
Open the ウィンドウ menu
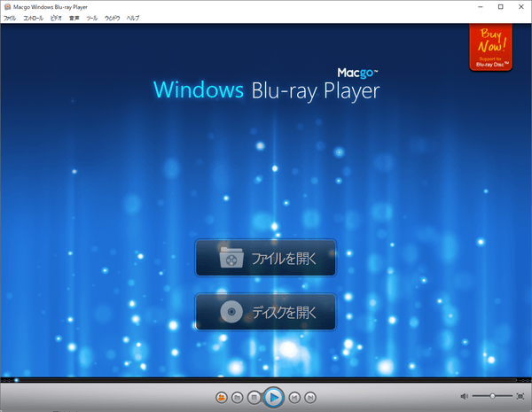pos(112,18)
